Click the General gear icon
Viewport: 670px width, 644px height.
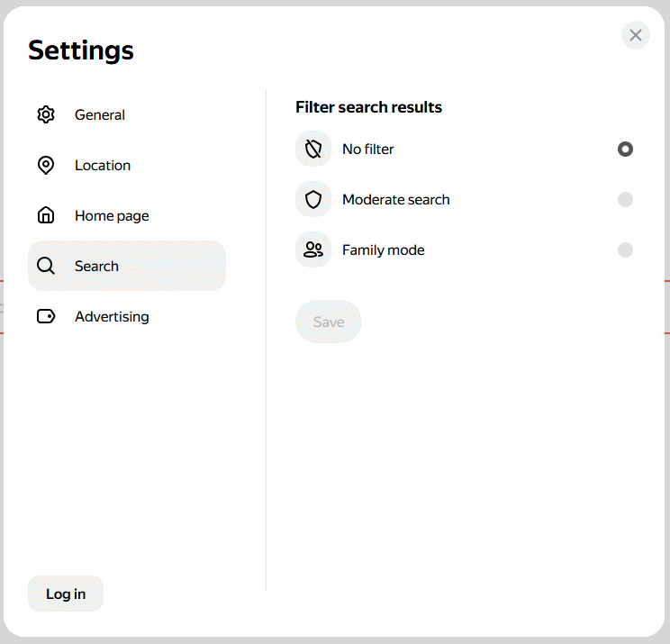coord(46,114)
